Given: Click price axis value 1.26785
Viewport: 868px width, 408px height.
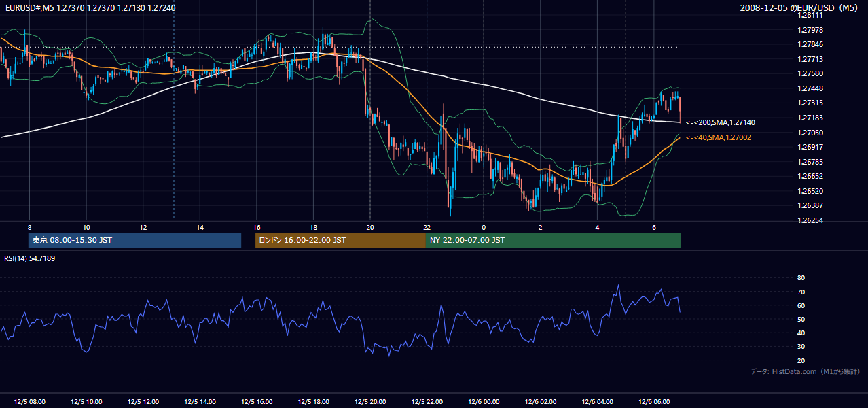Looking at the screenshot, I should tap(810, 162).
